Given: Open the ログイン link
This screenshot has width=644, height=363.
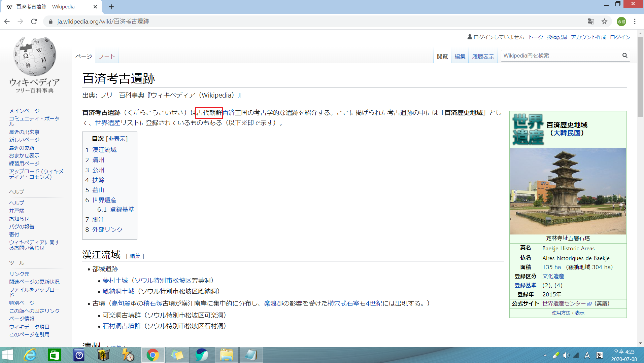Looking at the screenshot, I should (620, 37).
